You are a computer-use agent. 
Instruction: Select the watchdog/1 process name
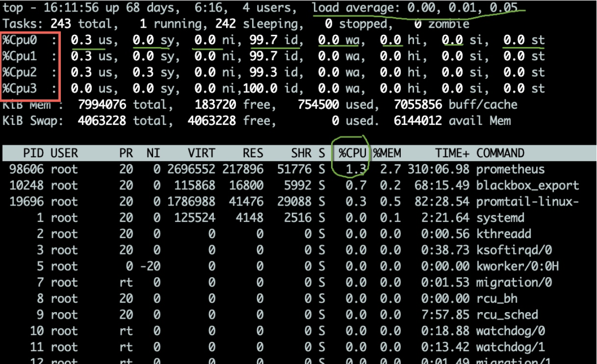(x=511, y=347)
